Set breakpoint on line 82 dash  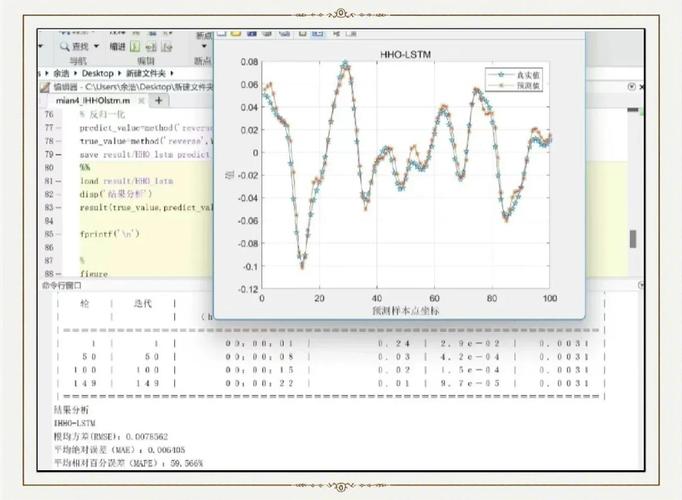coord(59,194)
